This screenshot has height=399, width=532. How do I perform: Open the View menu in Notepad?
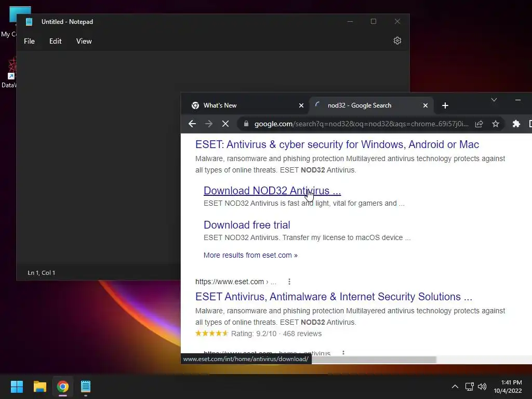[x=84, y=41]
